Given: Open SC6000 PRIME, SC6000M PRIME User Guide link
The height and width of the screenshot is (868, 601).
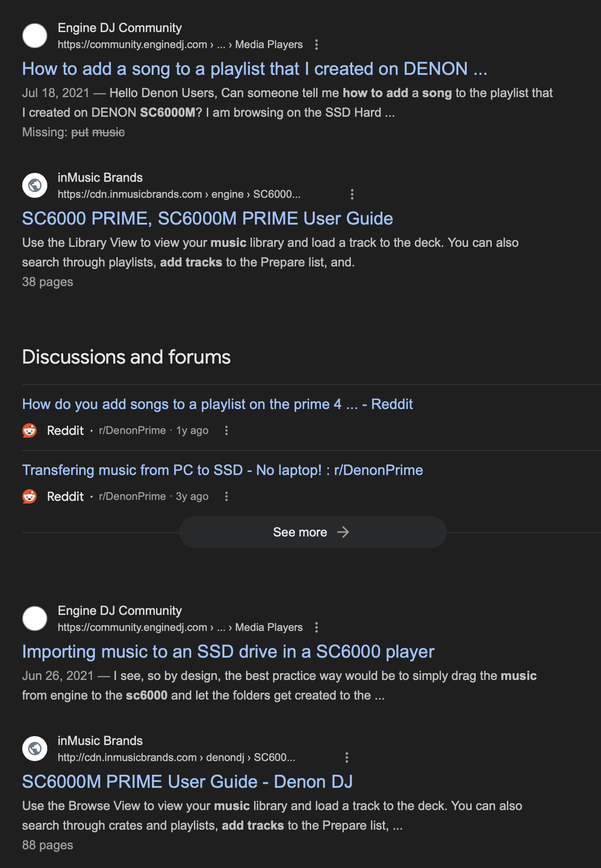Looking at the screenshot, I should 208,219.
